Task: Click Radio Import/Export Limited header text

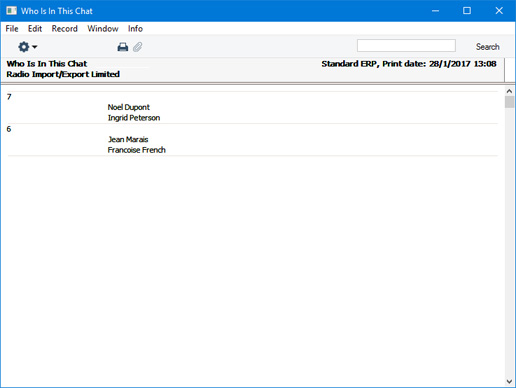Action: coord(63,74)
